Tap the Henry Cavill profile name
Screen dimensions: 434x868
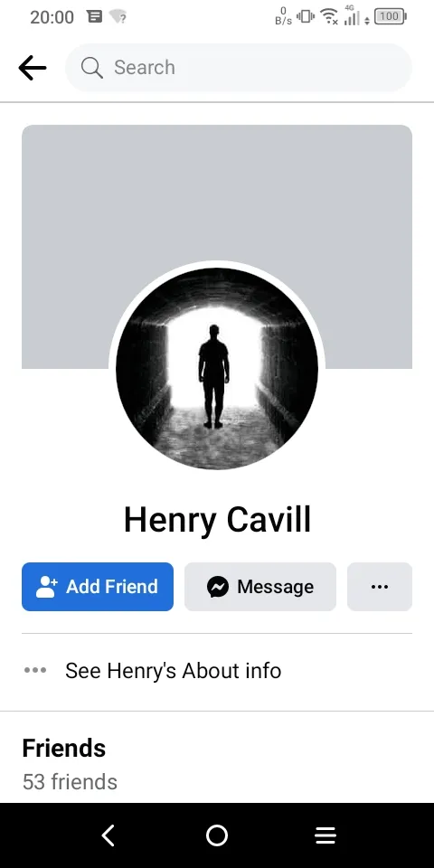217,521
